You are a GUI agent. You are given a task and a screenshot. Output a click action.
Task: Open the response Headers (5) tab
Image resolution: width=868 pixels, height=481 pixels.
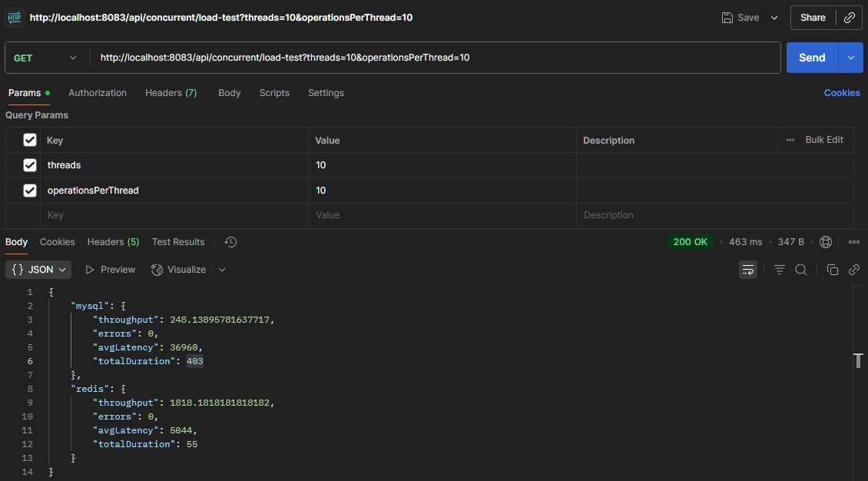(x=113, y=242)
